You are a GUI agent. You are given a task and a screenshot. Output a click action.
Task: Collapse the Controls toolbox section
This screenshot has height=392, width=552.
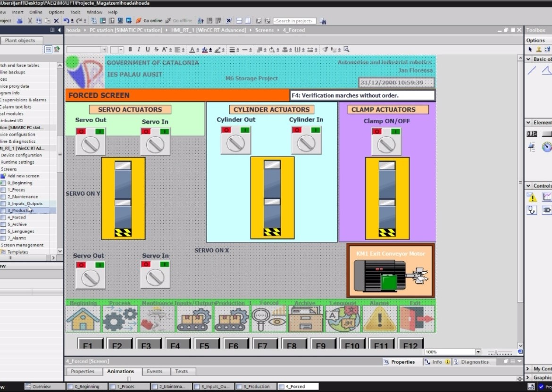pyautogui.click(x=528, y=186)
